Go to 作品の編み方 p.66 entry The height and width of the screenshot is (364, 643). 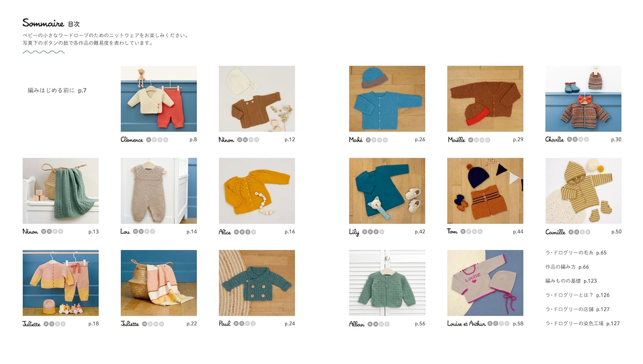coord(567,267)
